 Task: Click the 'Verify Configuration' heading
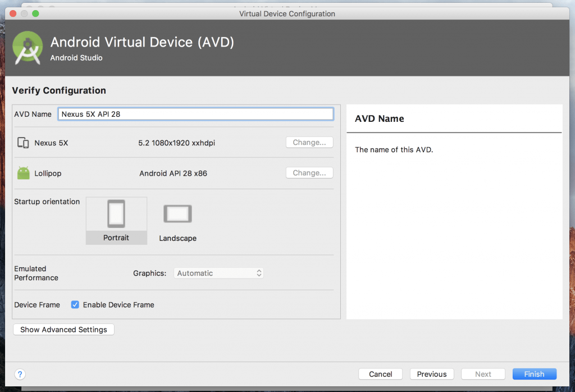[x=58, y=90]
